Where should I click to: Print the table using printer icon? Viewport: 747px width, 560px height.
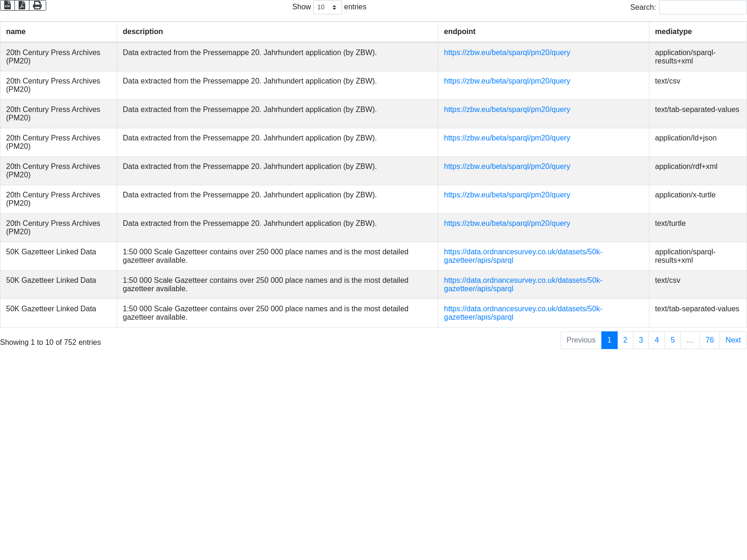[x=37, y=5]
